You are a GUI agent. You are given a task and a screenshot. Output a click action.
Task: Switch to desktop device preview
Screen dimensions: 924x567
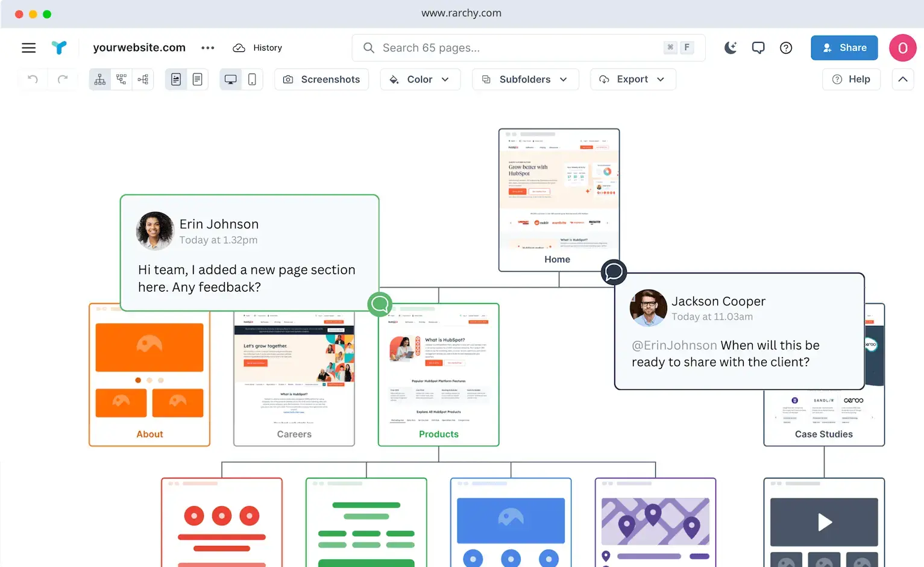[x=230, y=79]
